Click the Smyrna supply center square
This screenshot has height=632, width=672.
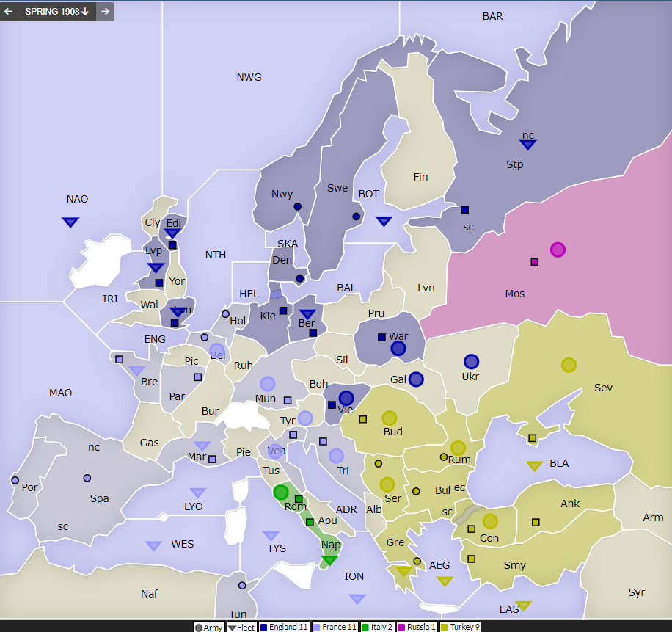click(x=472, y=559)
